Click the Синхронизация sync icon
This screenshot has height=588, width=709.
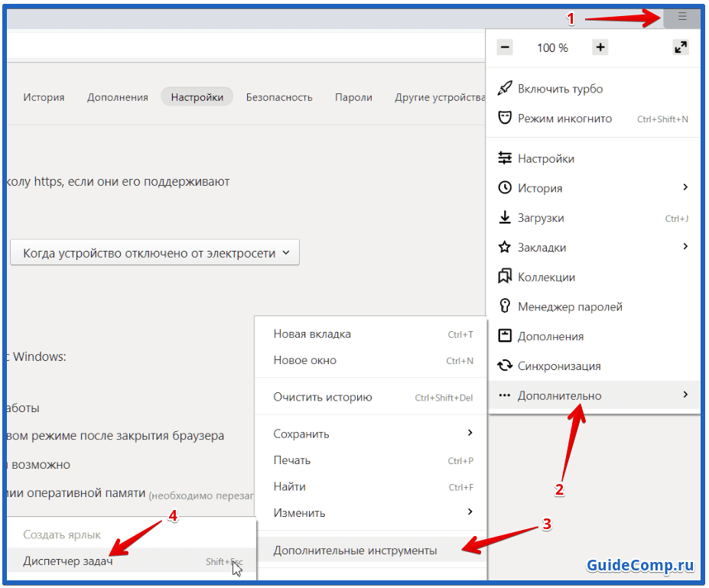coord(505,366)
